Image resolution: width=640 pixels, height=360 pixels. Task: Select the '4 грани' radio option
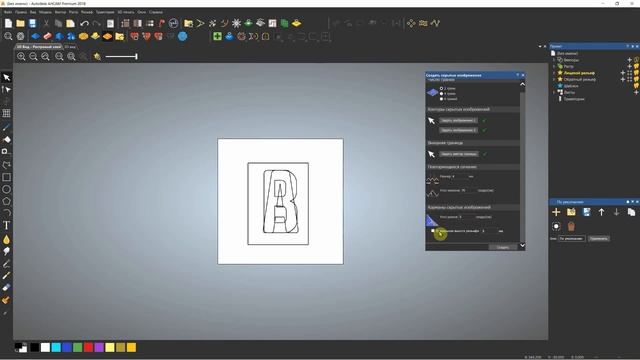click(x=441, y=93)
